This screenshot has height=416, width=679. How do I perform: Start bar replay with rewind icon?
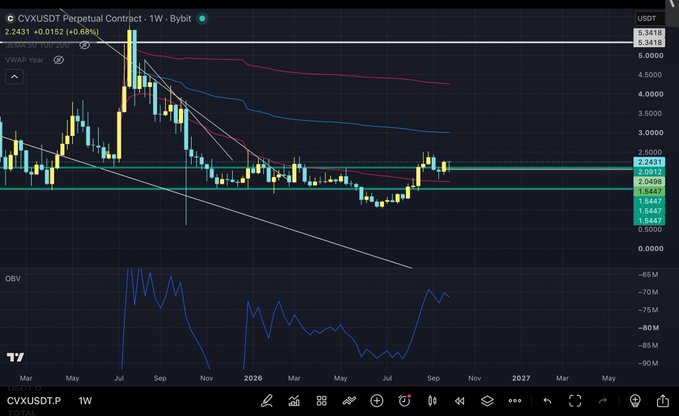(459, 401)
